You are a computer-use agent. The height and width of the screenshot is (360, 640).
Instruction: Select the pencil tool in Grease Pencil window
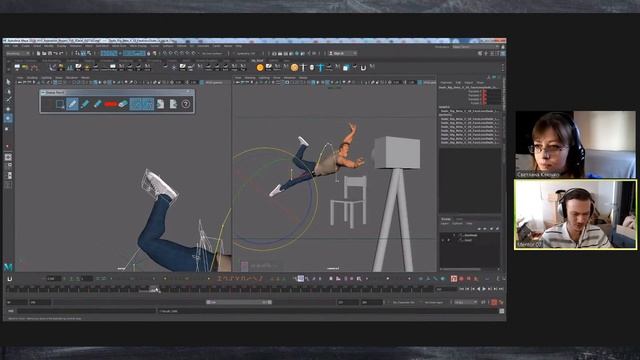(72, 104)
